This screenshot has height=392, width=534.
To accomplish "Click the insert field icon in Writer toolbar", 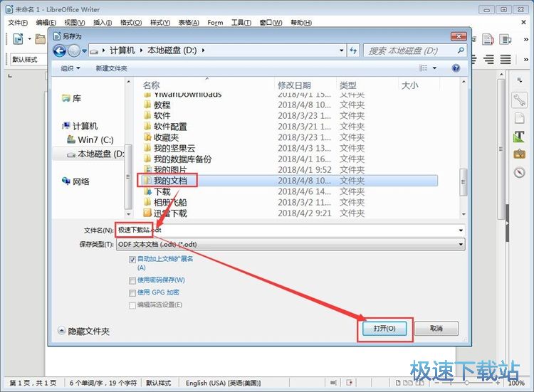I will pyautogui.click(x=505, y=39).
